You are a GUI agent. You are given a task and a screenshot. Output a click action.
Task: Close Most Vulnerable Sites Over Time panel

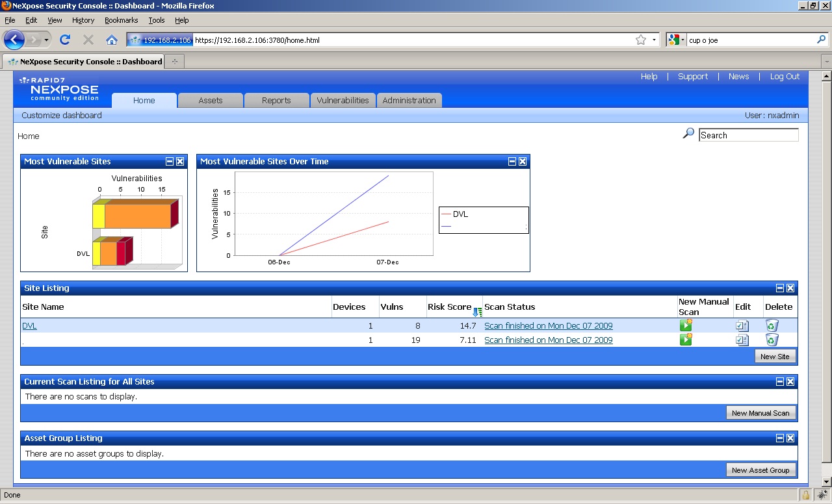[x=523, y=162]
